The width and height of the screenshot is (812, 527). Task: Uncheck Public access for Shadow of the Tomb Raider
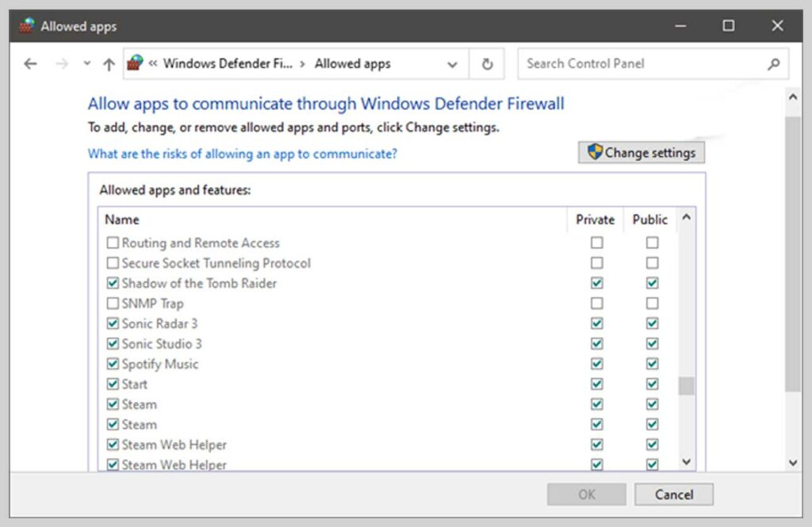[652, 282]
